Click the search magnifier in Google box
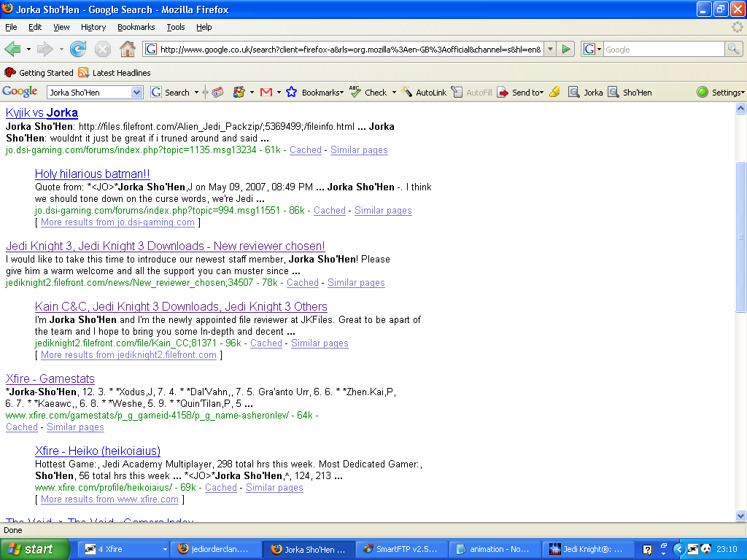Viewport: 747px width, 560px height. point(732,49)
